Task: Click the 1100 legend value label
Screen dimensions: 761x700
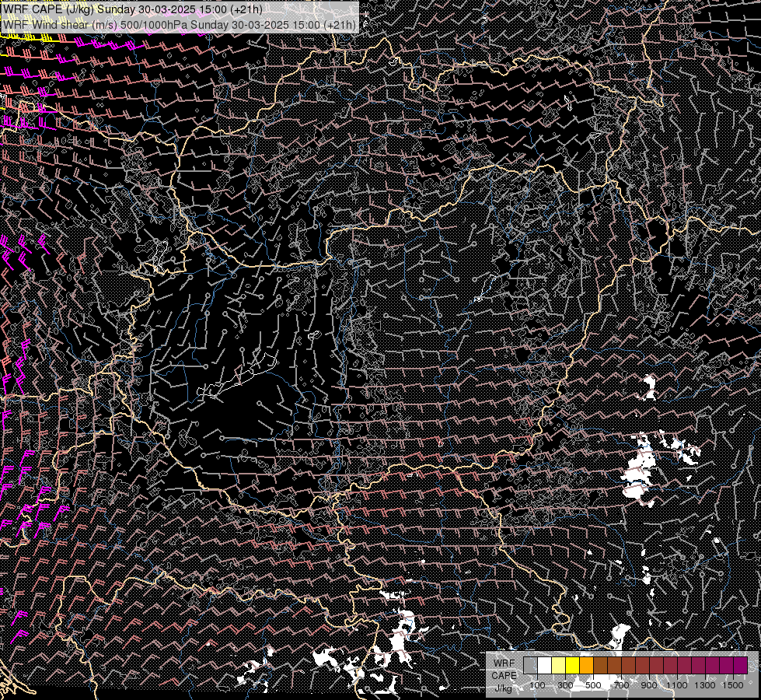Action: pos(676,685)
